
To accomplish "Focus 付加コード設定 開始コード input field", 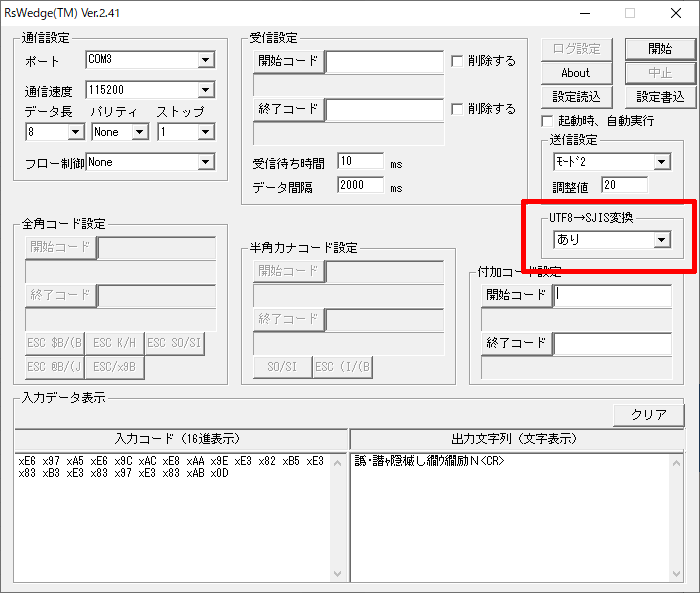I will (x=613, y=296).
